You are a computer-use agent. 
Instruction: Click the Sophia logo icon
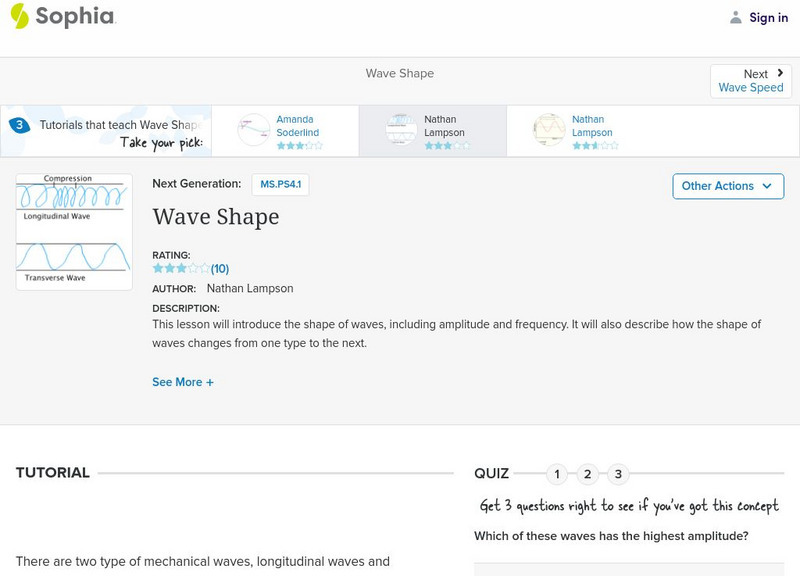coord(20,16)
